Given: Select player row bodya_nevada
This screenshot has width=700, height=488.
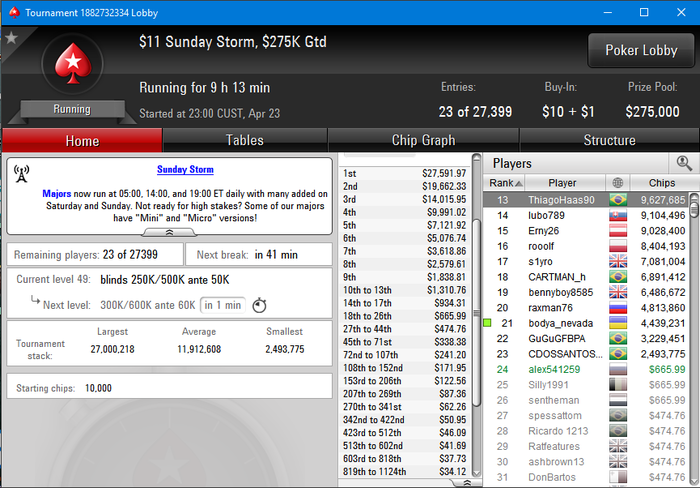Looking at the screenshot, I should coord(587,323).
